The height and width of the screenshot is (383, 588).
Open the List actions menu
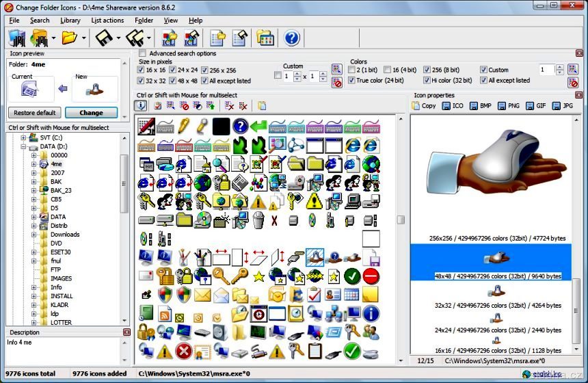coord(107,21)
